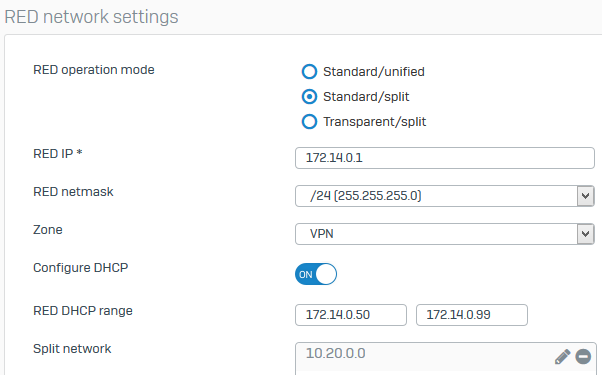Image resolution: width=602 pixels, height=375 pixels.
Task: Focus DHCP range end field 172.14.0.99
Action: click(471, 315)
